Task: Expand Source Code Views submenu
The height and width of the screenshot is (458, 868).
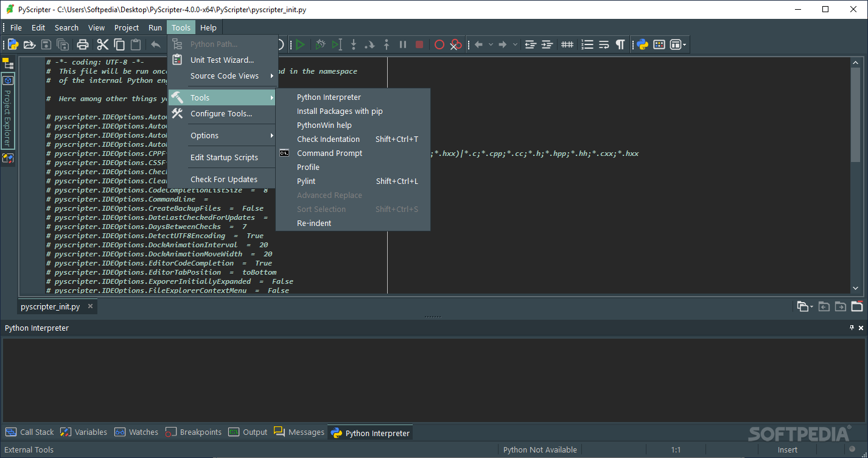Action: (223, 76)
